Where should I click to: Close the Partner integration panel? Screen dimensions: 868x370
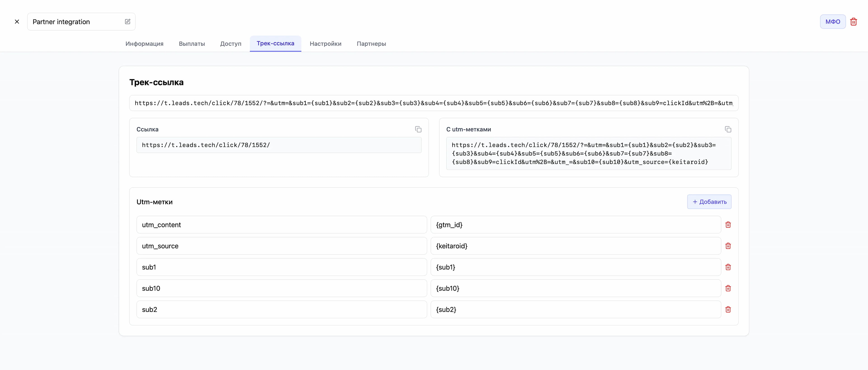[x=17, y=21]
